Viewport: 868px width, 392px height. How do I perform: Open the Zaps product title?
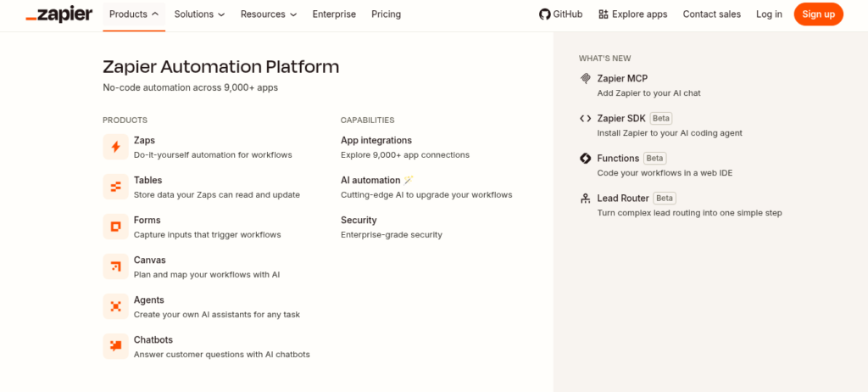point(144,140)
